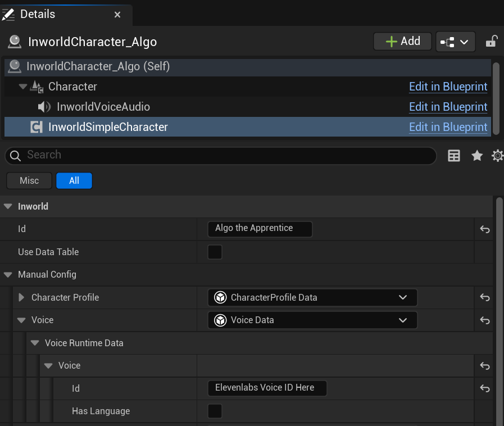504x426 pixels.
Task: Enable the Use Data Table checkbox
Action: point(215,252)
